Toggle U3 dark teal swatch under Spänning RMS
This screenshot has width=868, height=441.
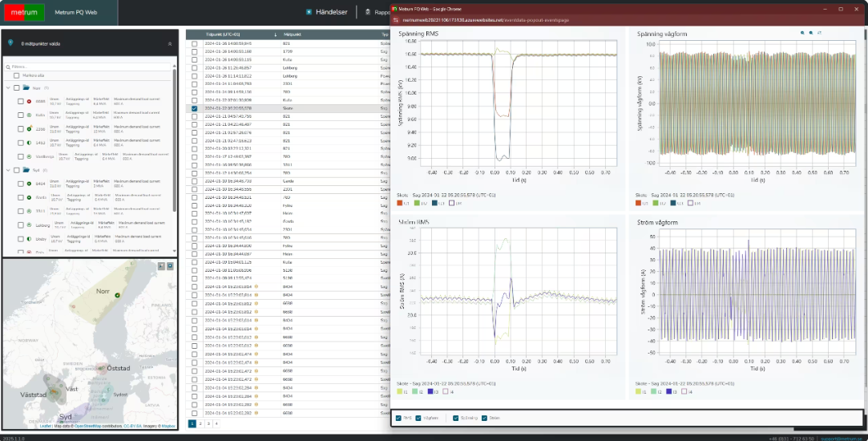pyautogui.click(x=435, y=204)
